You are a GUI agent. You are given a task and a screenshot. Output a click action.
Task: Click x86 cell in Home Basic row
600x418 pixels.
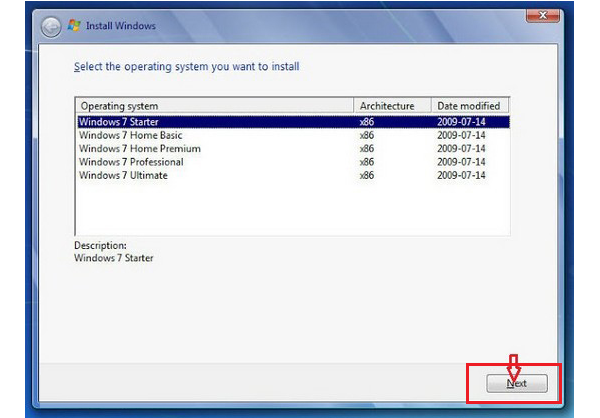click(x=367, y=135)
